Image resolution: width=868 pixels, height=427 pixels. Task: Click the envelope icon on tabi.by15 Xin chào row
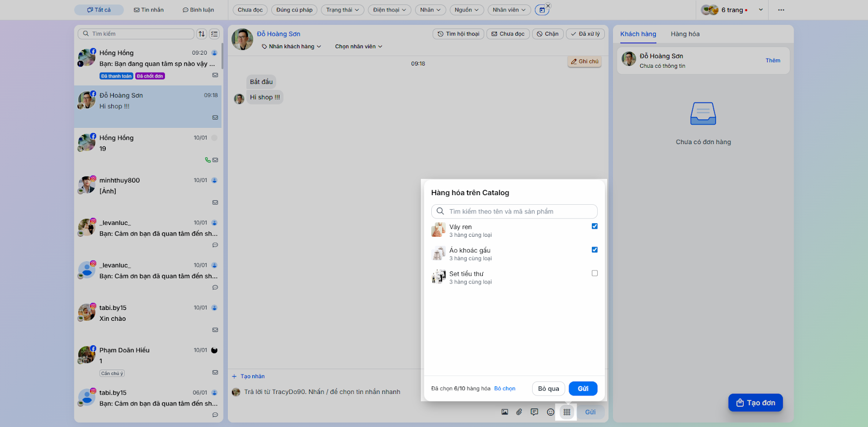[x=215, y=330]
